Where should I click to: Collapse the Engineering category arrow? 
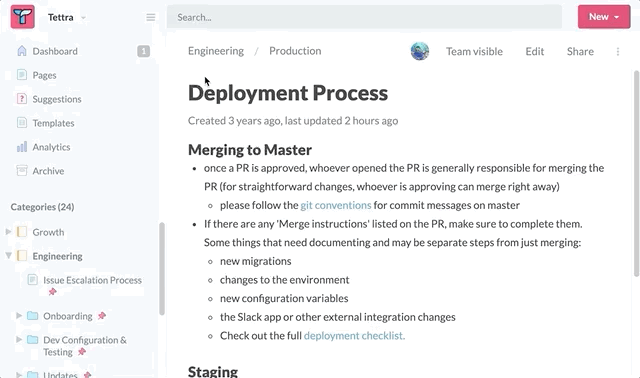pyautogui.click(x=8, y=256)
